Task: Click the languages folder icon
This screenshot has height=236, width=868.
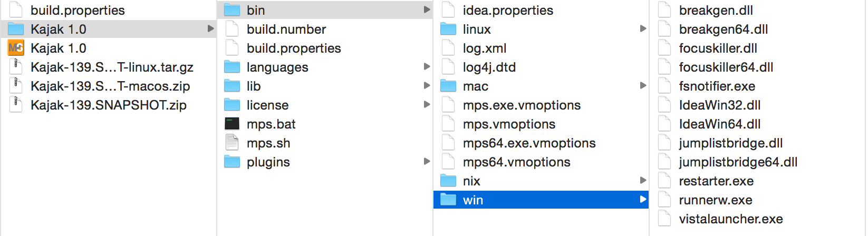Action: click(232, 67)
